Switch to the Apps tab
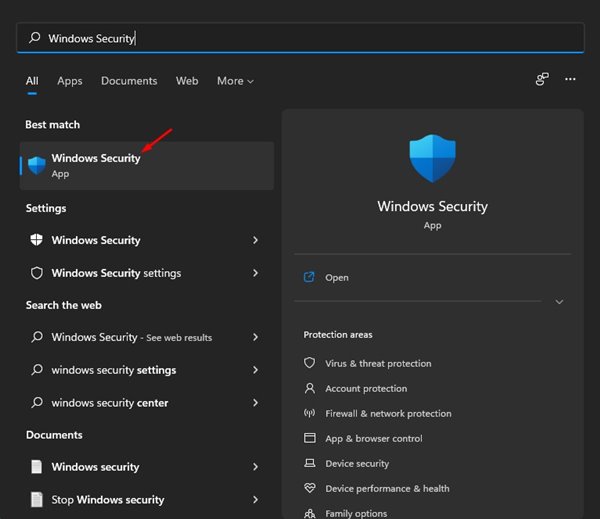This screenshot has height=519, width=600. (70, 81)
